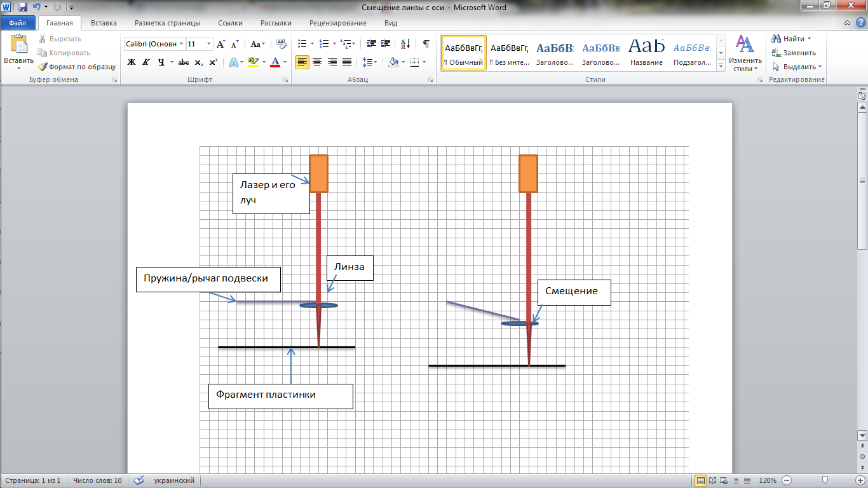Screen dimensions: 868x488
Task: Click Numbering list icon
Action: click(324, 44)
